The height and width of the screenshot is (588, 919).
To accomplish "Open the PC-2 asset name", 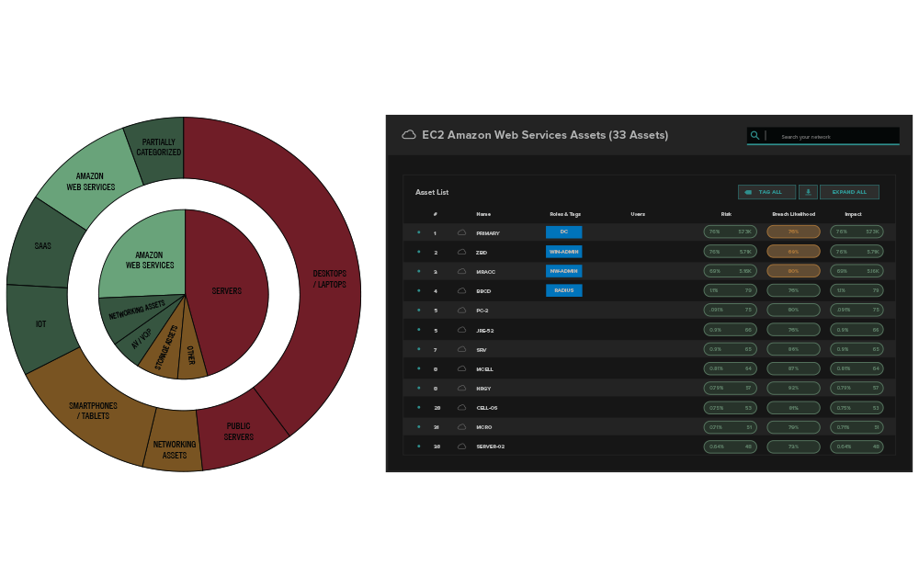I will click(482, 311).
